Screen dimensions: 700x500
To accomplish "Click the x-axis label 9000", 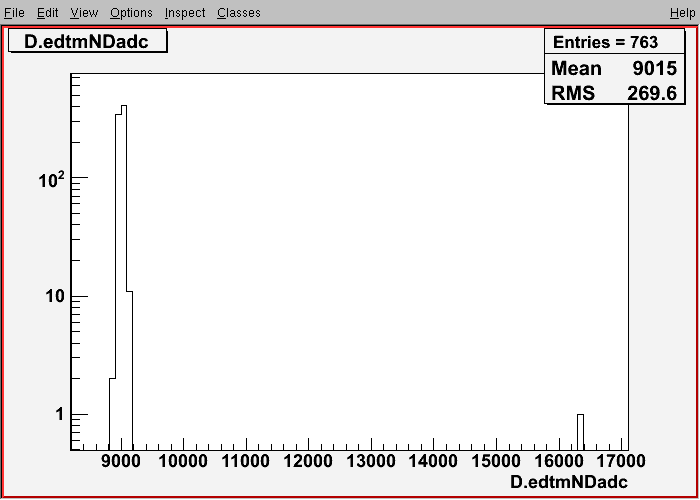I will 120,461.
